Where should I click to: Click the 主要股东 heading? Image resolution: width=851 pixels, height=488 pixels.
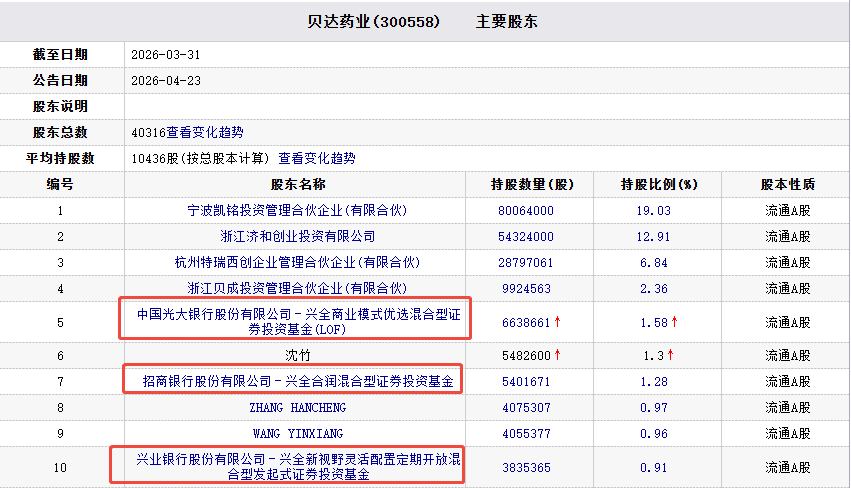506,21
